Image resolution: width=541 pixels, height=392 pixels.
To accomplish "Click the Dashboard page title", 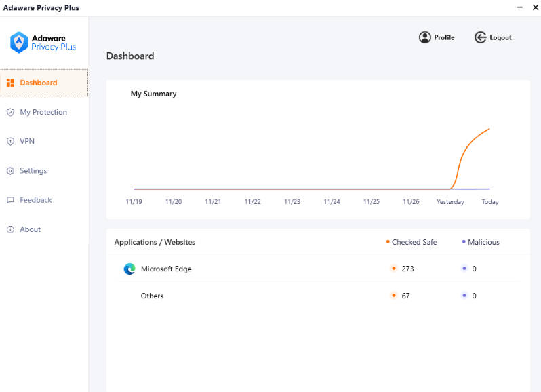I will [x=130, y=56].
